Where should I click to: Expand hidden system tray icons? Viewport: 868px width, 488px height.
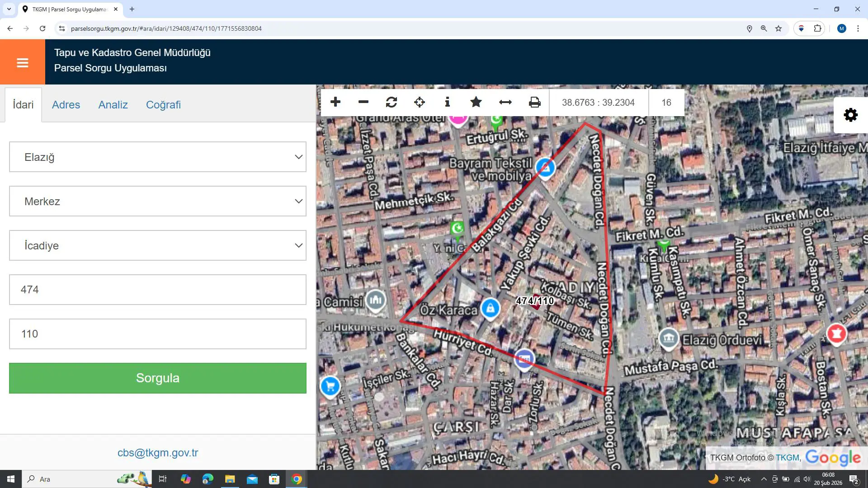(764, 479)
